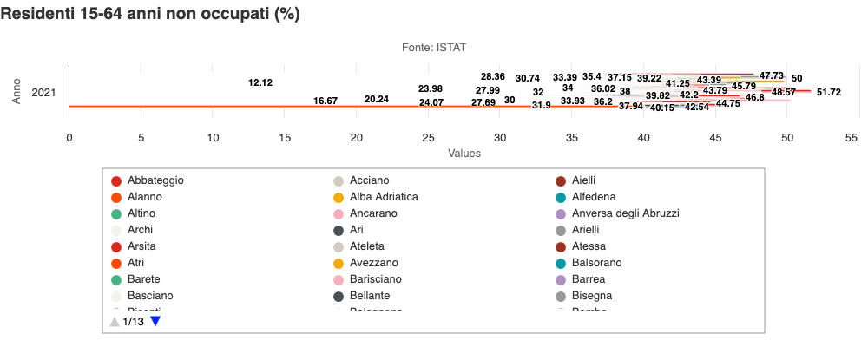This screenshot has width=868, height=347.
Task: Click the red Abbateggio legend marker
Action: point(115,180)
